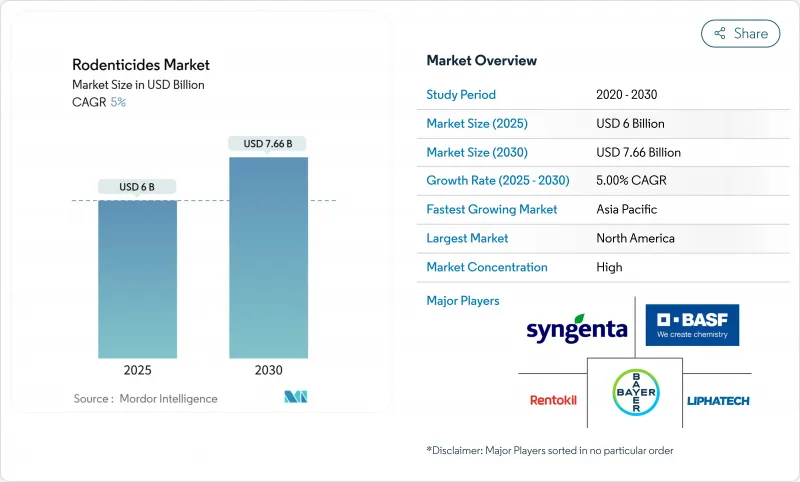The image size is (800, 482).
Task: Click the Major Players disclaimer text
Action: click(x=549, y=450)
